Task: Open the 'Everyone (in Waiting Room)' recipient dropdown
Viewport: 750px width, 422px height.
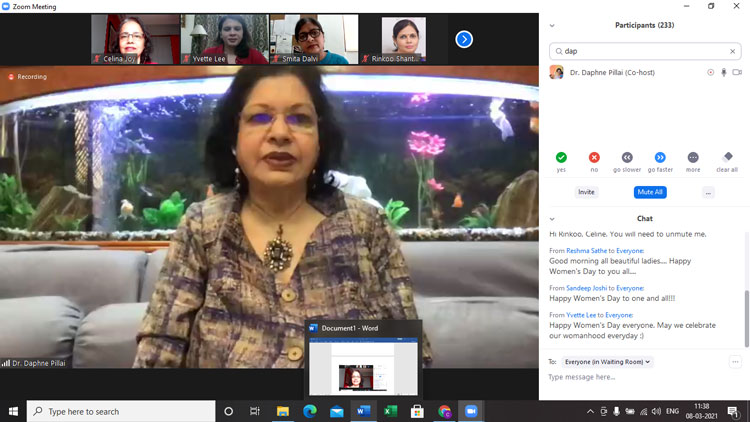Action: tap(607, 361)
